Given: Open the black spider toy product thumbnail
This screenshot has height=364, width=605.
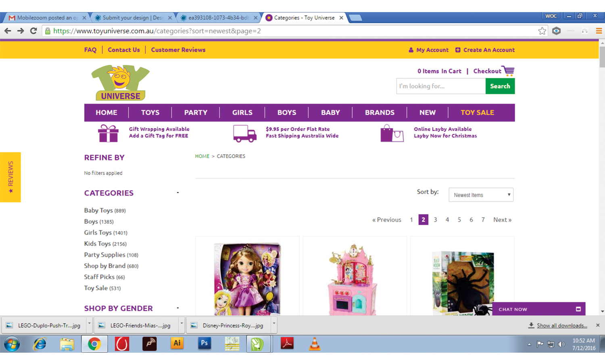Looking at the screenshot, I should pyautogui.click(x=462, y=283).
